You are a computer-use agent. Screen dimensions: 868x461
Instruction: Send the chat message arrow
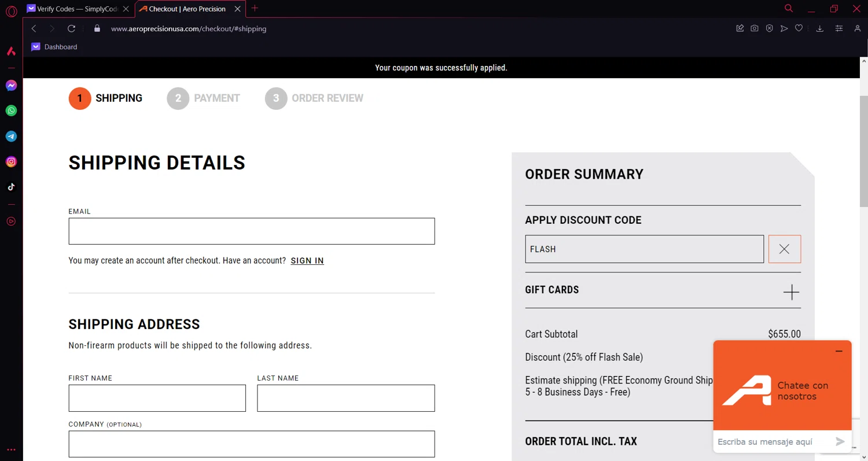840,442
